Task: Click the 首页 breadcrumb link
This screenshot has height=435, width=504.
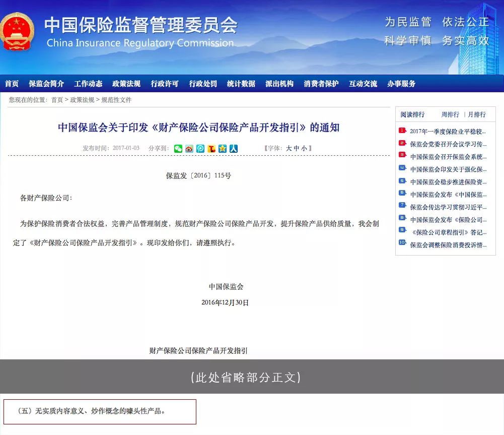Action: [57, 100]
